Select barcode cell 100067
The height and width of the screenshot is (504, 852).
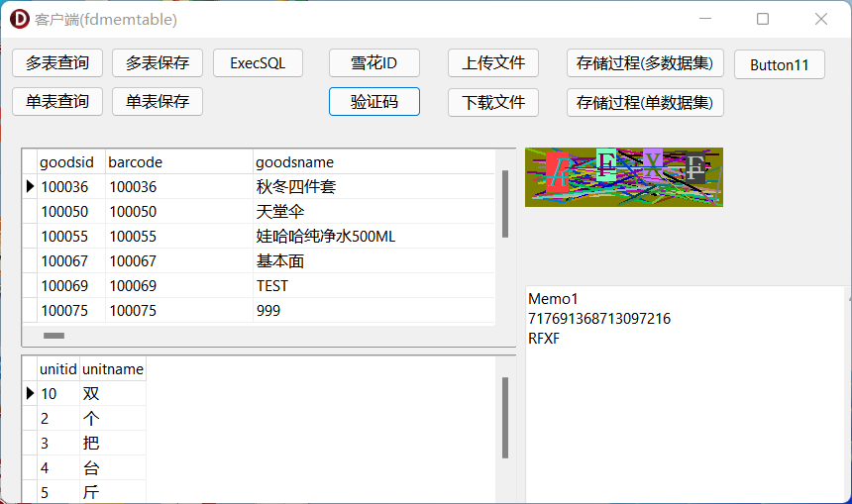tap(178, 261)
